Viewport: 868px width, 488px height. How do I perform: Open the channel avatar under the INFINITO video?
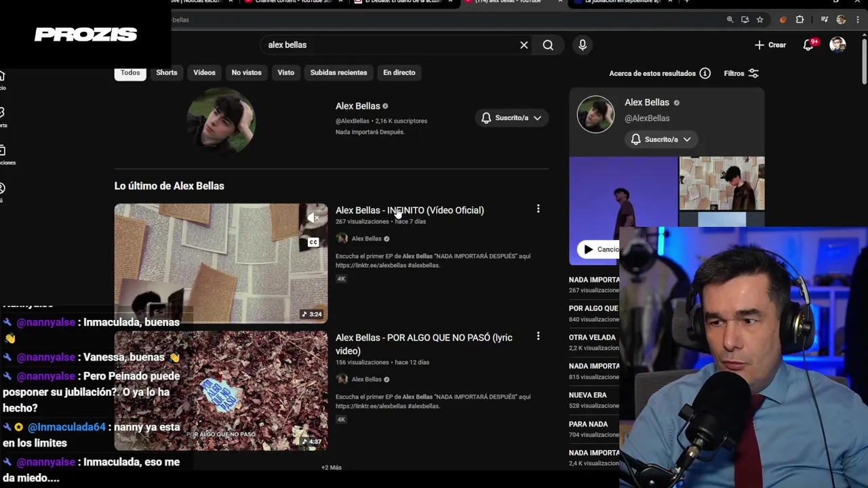pos(342,239)
